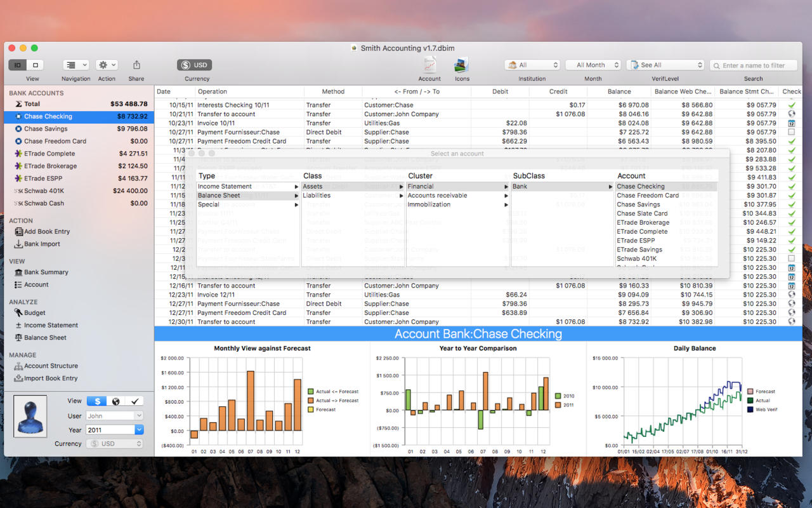This screenshot has width=812, height=508.
Task: Click the Add Book Entry icon
Action: tap(18, 232)
